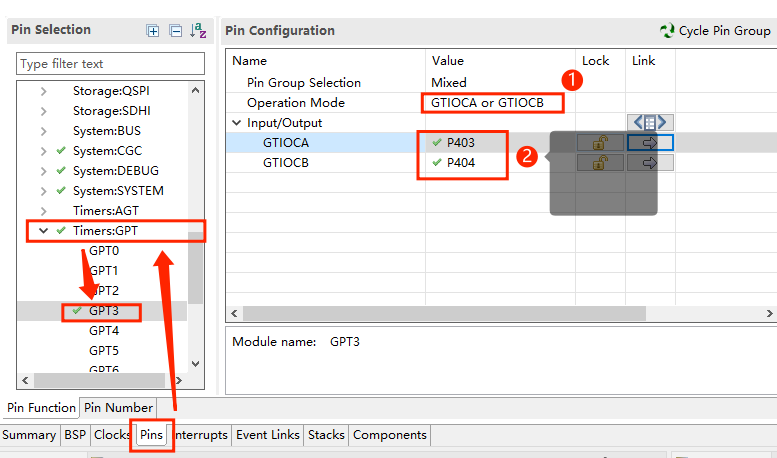Image resolution: width=777 pixels, height=458 pixels.
Task: Expand the Storage:QSPI tree node
Action: click(x=43, y=91)
